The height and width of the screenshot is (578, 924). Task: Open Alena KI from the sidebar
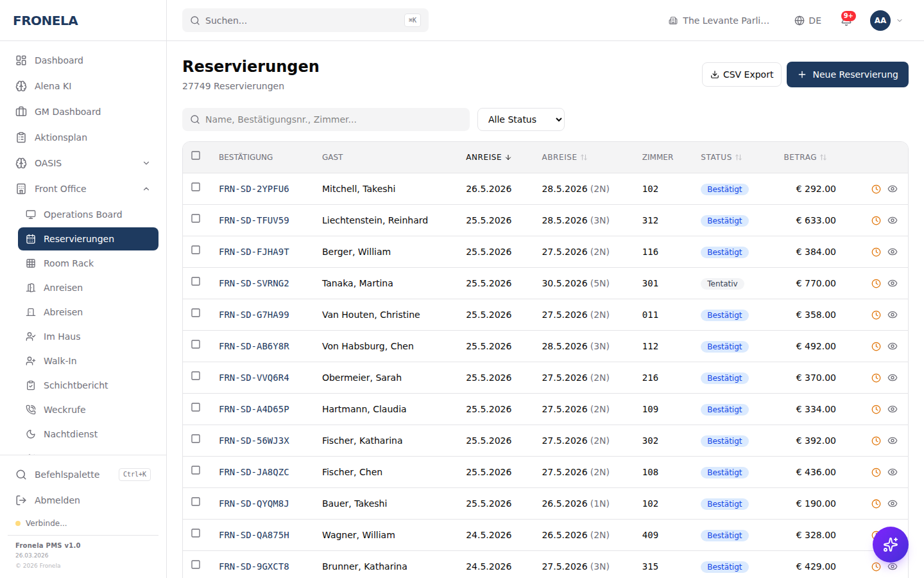[x=53, y=85]
